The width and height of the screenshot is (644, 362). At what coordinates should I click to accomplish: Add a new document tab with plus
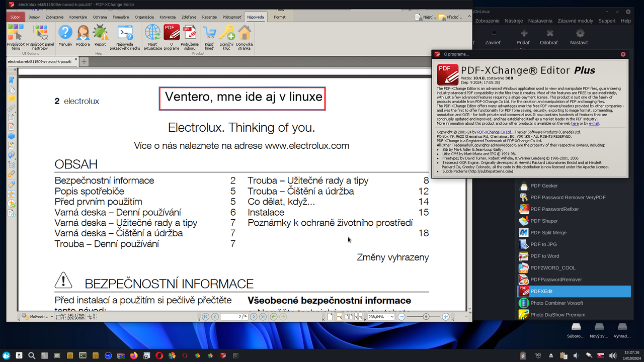84,62
